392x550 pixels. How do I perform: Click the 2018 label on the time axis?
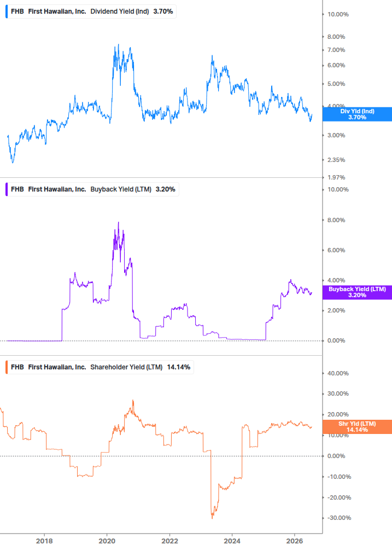(44, 541)
